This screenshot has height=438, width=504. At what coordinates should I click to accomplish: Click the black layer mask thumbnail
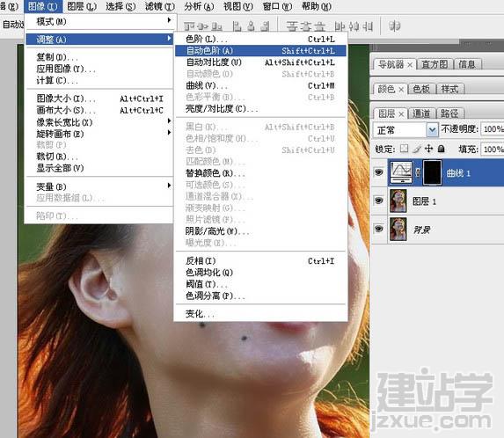tap(433, 172)
